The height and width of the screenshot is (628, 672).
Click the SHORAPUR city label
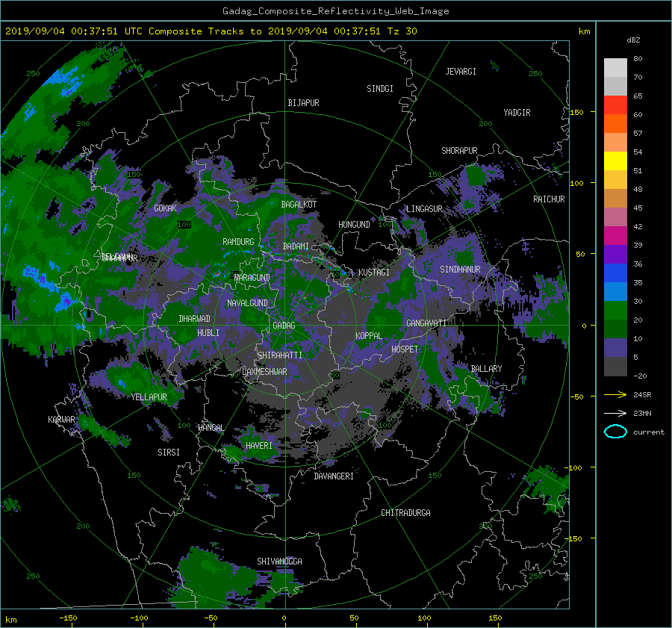[459, 150]
